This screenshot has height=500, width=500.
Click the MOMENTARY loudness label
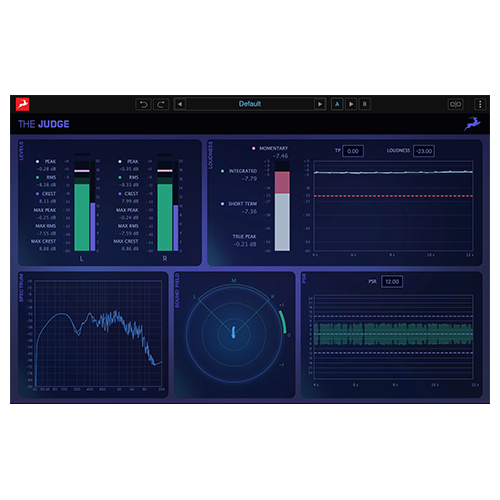[273, 148]
